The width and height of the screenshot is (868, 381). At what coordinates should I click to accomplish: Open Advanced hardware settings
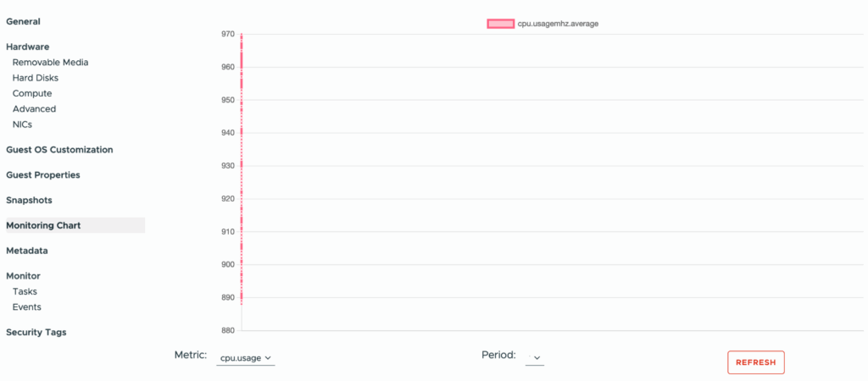[x=34, y=109]
